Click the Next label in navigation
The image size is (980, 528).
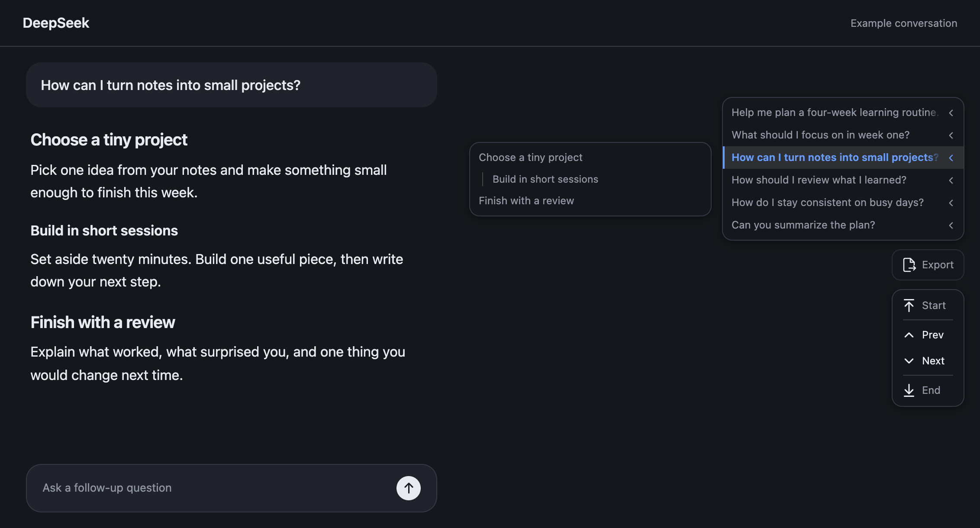pyautogui.click(x=933, y=361)
